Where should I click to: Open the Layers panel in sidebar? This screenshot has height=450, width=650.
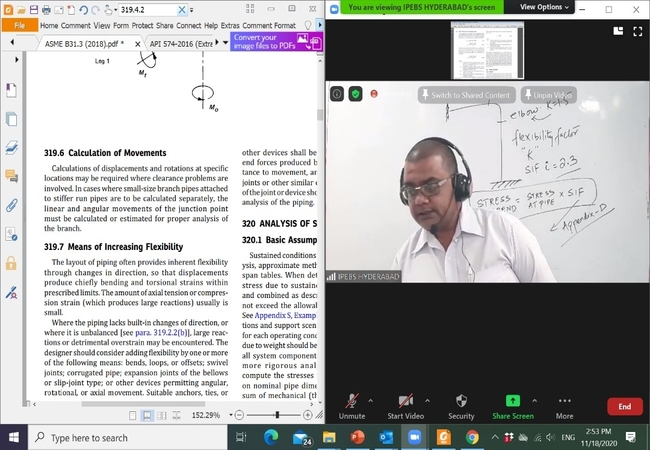tap(11, 147)
